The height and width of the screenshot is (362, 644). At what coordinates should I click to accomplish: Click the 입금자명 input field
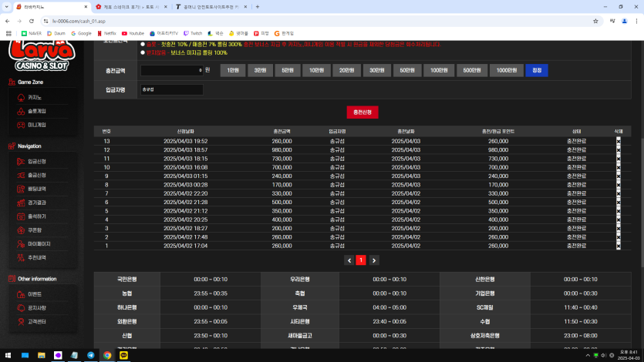pyautogui.click(x=171, y=89)
